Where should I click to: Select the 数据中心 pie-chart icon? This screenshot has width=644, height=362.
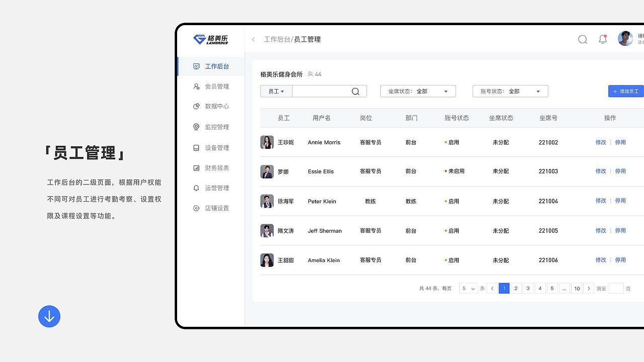click(x=196, y=106)
